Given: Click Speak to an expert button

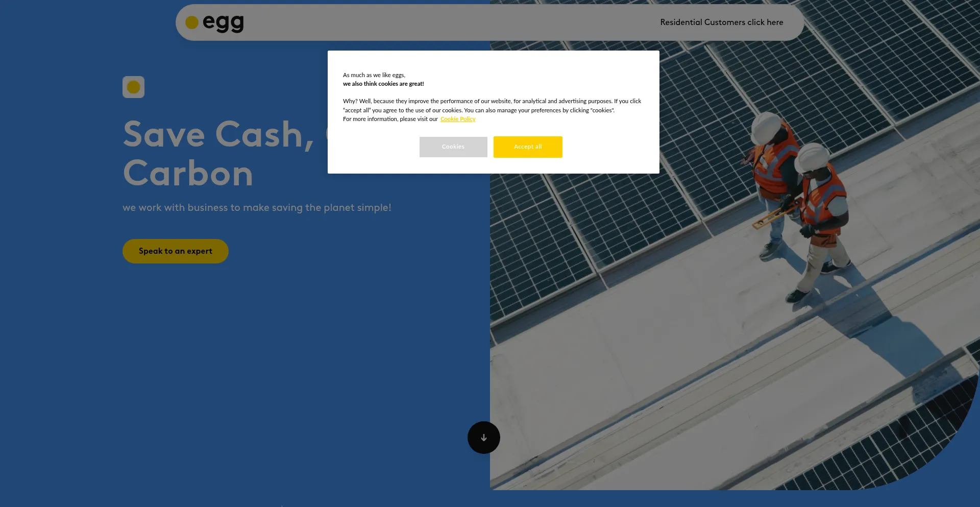Looking at the screenshot, I should pos(175,251).
